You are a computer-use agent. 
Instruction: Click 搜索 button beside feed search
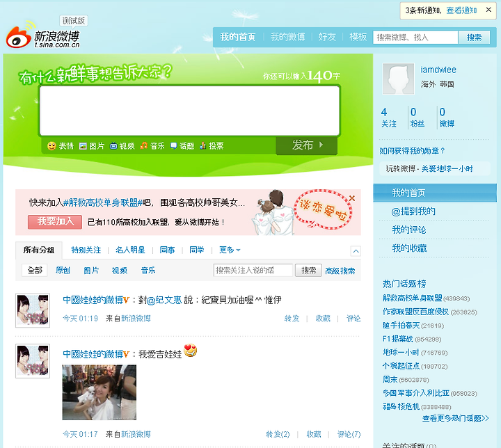click(308, 271)
